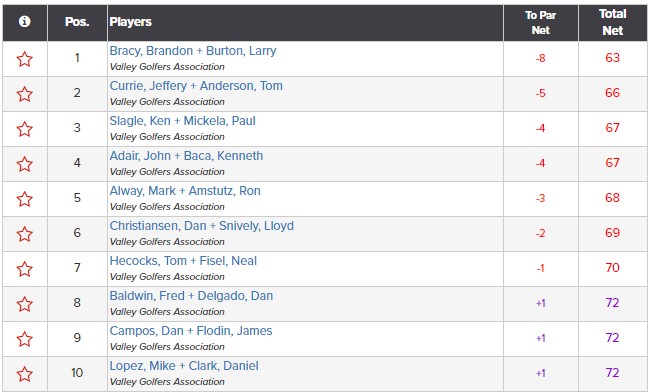Toggle star for Hecocks, Tom + Fisel, Neal
The width and height of the screenshot is (649, 392).
pyautogui.click(x=24, y=269)
